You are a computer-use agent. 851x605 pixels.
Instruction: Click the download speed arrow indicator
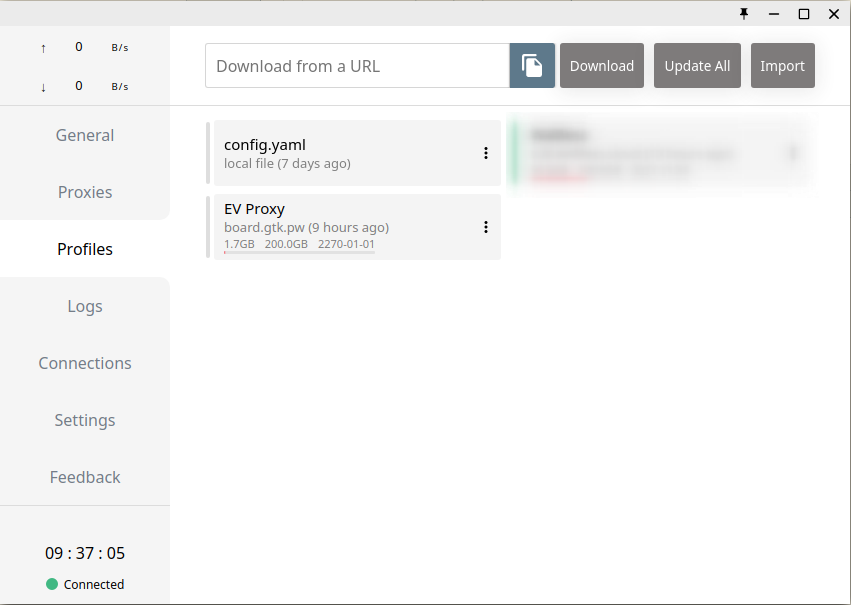coord(43,87)
